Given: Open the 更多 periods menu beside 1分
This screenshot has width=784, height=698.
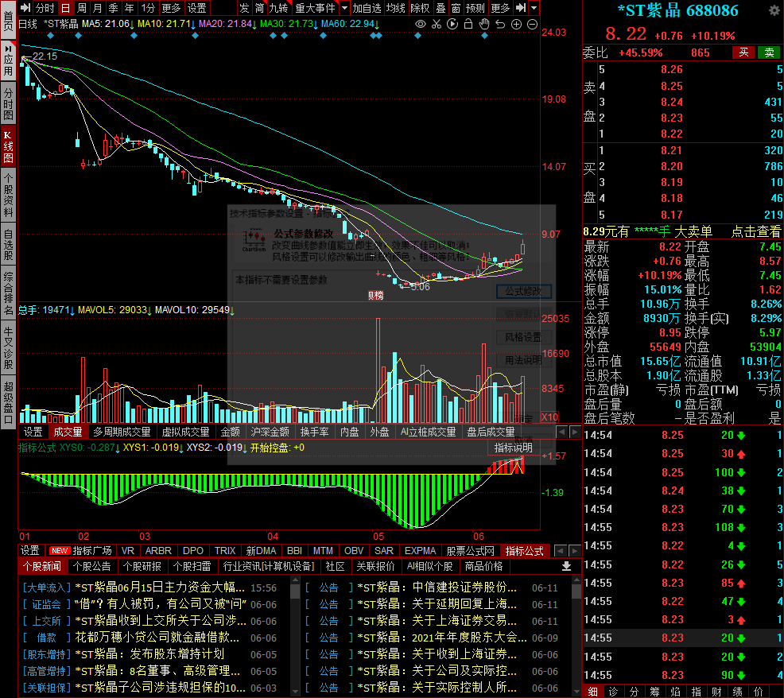Looking at the screenshot, I should coord(171,7).
